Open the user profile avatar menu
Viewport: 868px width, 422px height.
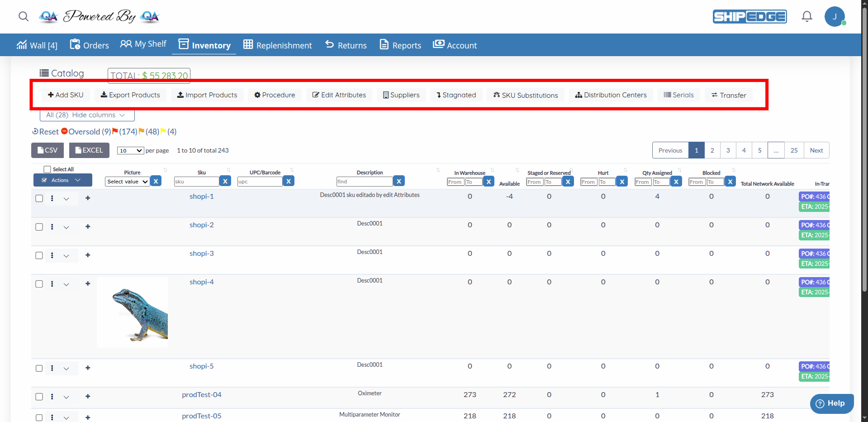click(x=835, y=16)
